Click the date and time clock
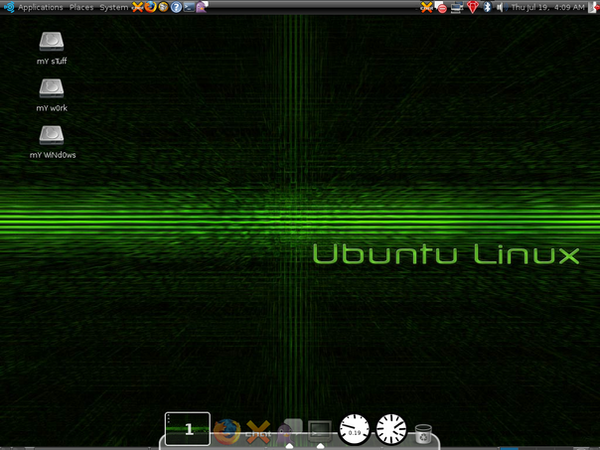 tap(548, 7)
